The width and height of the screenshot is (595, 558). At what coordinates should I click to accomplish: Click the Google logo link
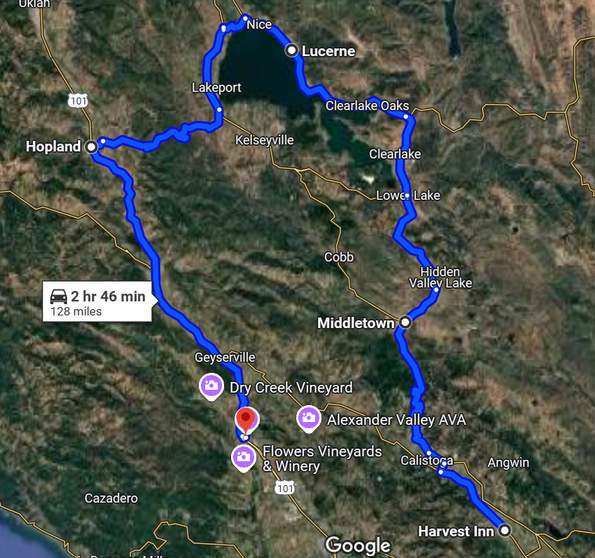(x=358, y=546)
